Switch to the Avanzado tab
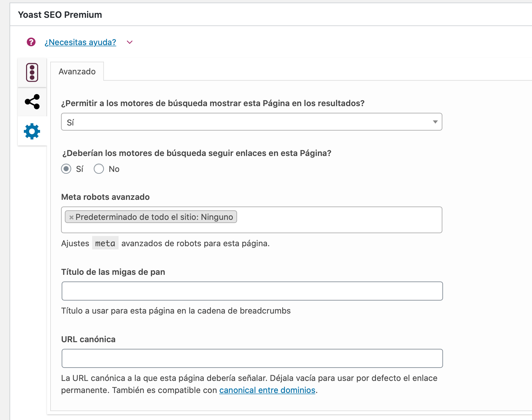Image resolution: width=532 pixels, height=420 pixels. [77, 71]
